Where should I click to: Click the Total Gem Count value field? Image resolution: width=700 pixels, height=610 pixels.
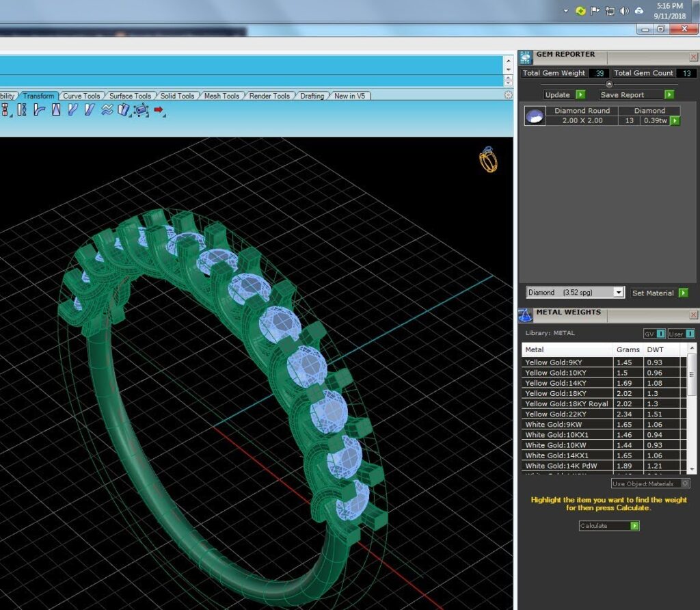pos(686,73)
